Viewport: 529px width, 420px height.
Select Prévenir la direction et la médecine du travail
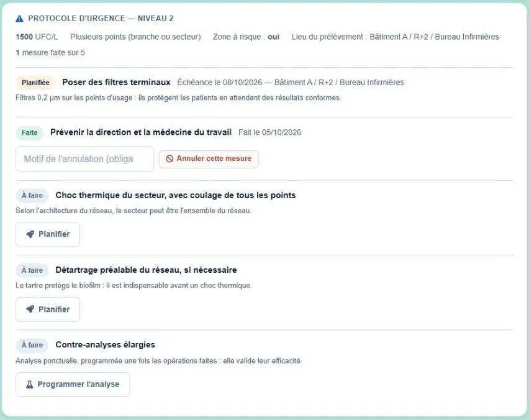click(x=141, y=132)
